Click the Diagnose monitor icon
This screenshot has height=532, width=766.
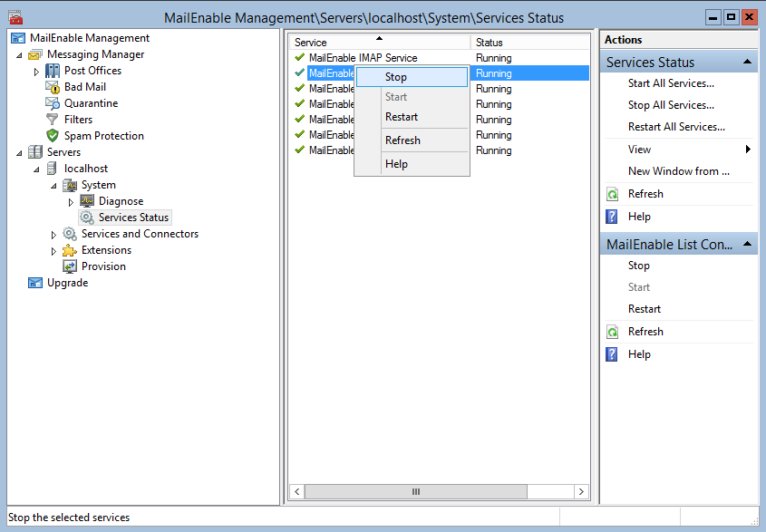point(87,201)
